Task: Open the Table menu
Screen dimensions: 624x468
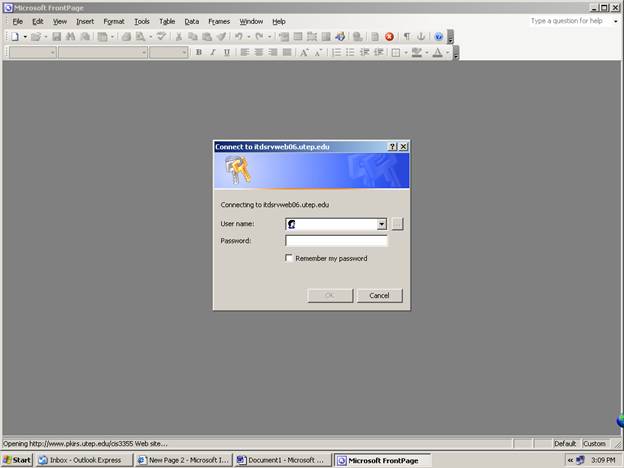Action: click(x=167, y=21)
